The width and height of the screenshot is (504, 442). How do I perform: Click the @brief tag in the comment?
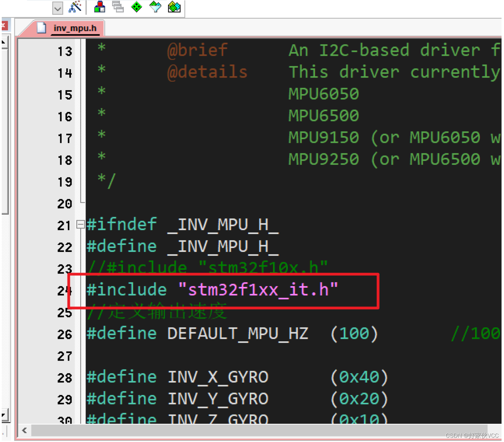pyautogui.click(x=198, y=50)
